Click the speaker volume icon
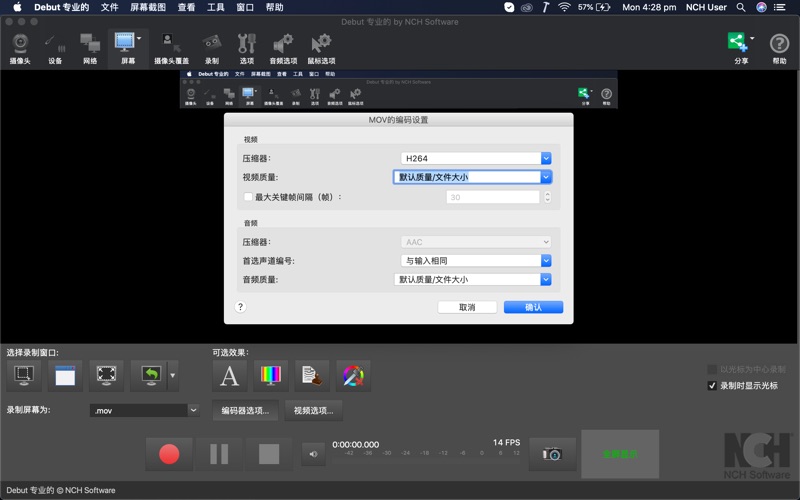800x500 pixels. tap(313, 455)
